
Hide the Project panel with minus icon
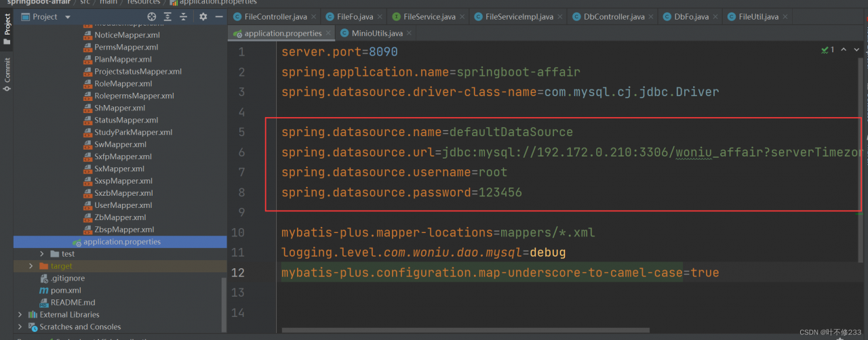click(x=218, y=16)
